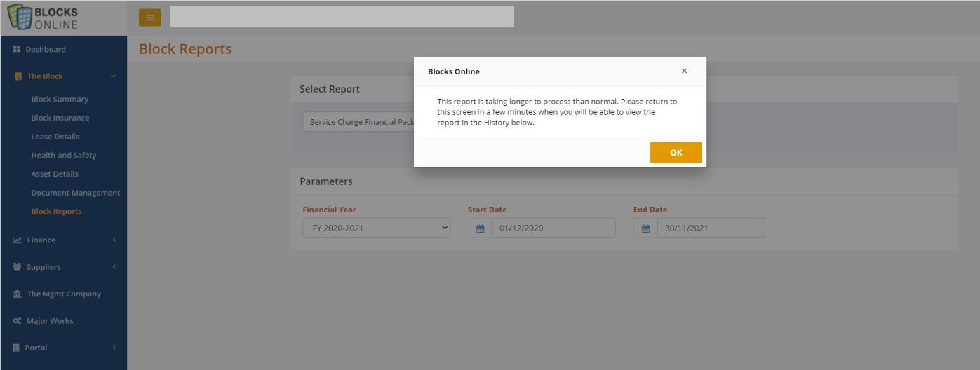Open the Service Charge Financial Pack report selector

[359, 122]
